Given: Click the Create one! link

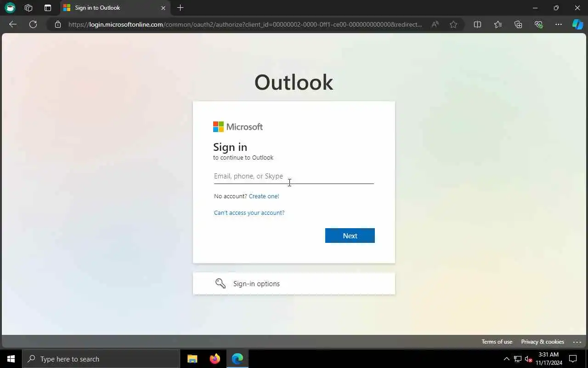Looking at the screenshot, I should [264, 196].
